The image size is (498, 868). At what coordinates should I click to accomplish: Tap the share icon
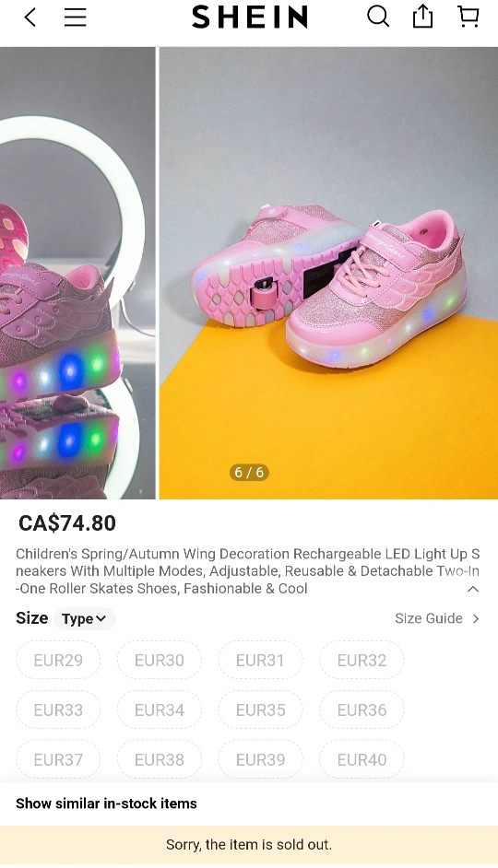click(422, 17)
